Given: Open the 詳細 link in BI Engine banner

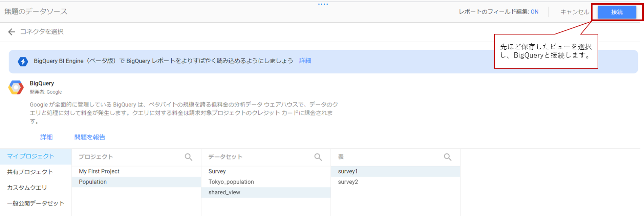Looking at the screenshot, I should pyautogui.click(x=305, y=61).
